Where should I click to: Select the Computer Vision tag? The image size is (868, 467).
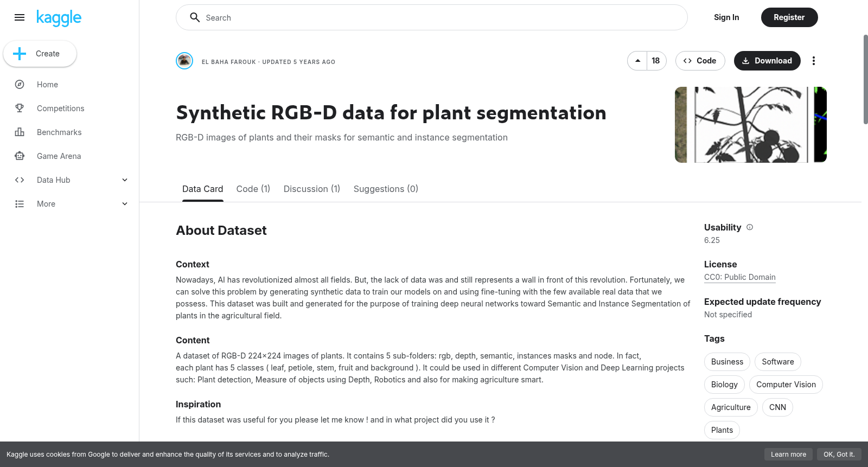point(786,385)
